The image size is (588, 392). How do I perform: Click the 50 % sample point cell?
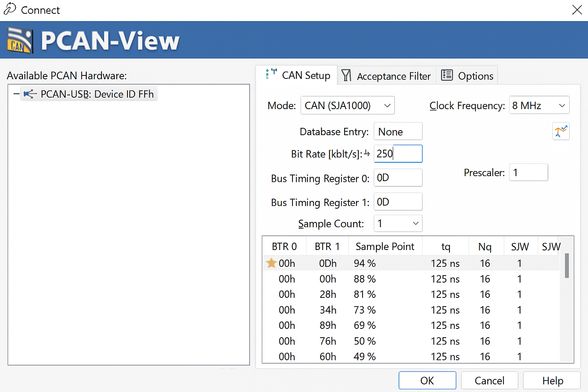pyautogui.click(x=365, y=341)
